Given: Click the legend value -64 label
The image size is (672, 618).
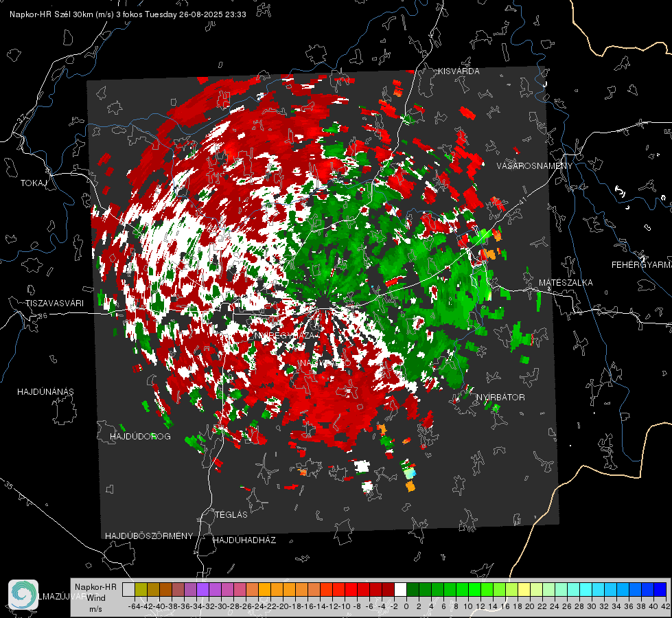Looking at the screenshot, I should pyautogui.click(x=134, y=606).
